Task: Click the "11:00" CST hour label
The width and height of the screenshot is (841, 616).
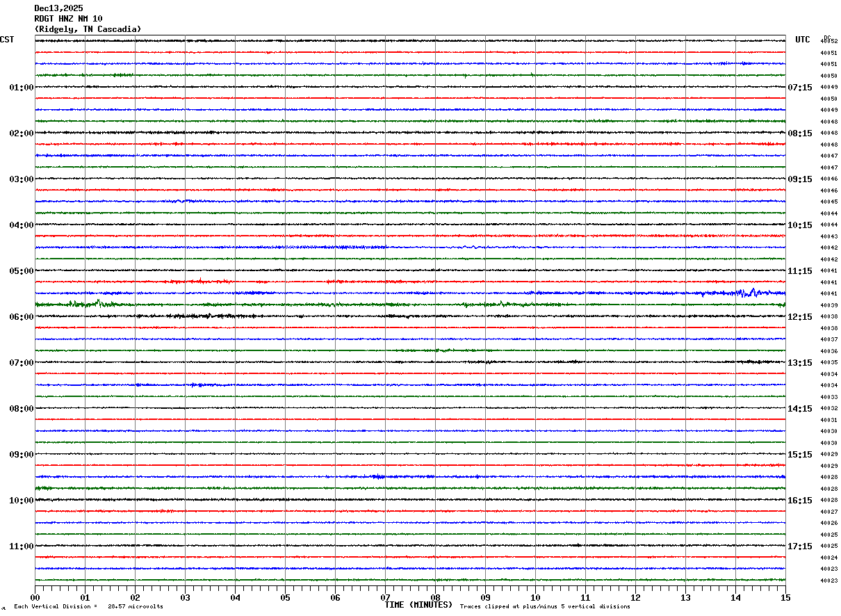Action: click(x=22, y=546)
